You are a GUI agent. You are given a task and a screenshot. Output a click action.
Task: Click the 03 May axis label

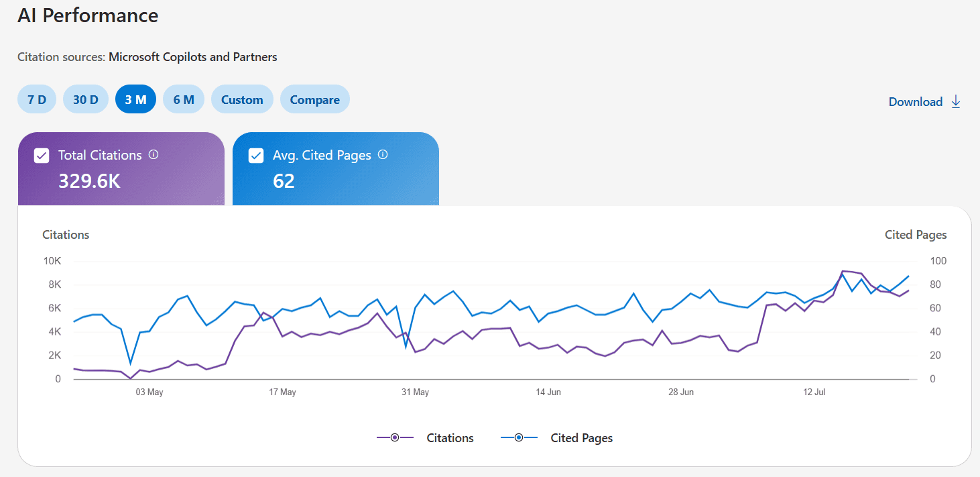pyautogui.click(x=149, y=392)
